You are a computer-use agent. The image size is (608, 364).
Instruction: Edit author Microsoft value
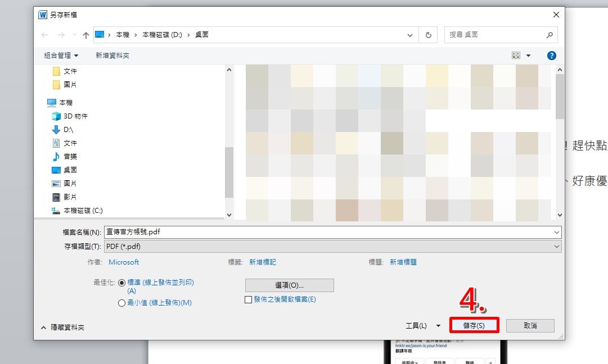(124, 262)
